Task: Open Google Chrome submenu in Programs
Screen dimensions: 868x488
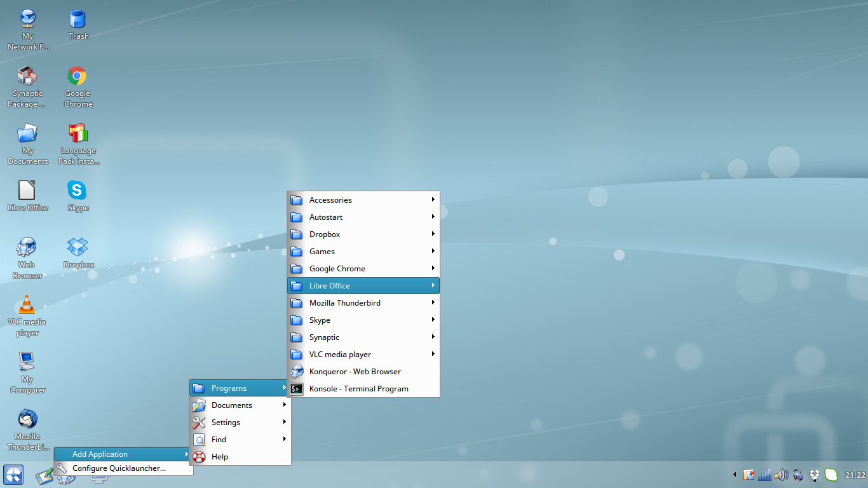Action: tap(363, 268)
